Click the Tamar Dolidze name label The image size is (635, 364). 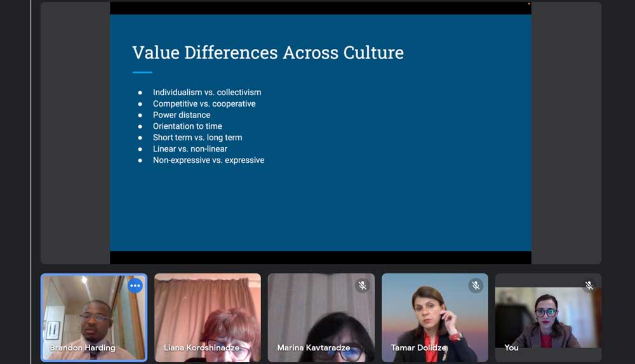(418, 348)
